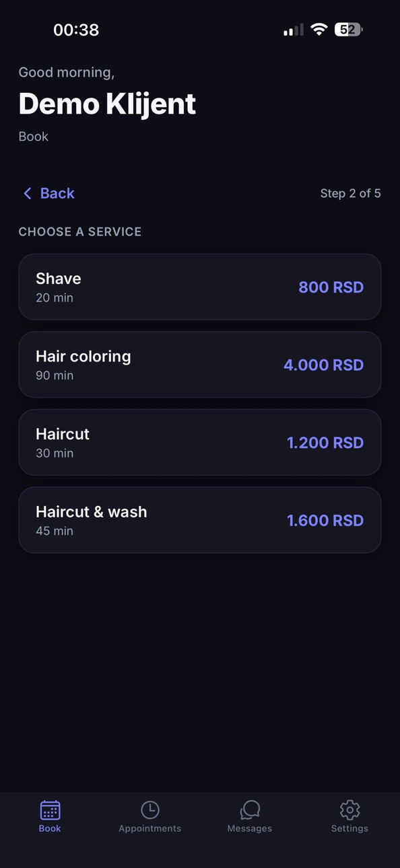Tap the 4.000 RSD price
The image size is (400, 868).
[323, 365]
